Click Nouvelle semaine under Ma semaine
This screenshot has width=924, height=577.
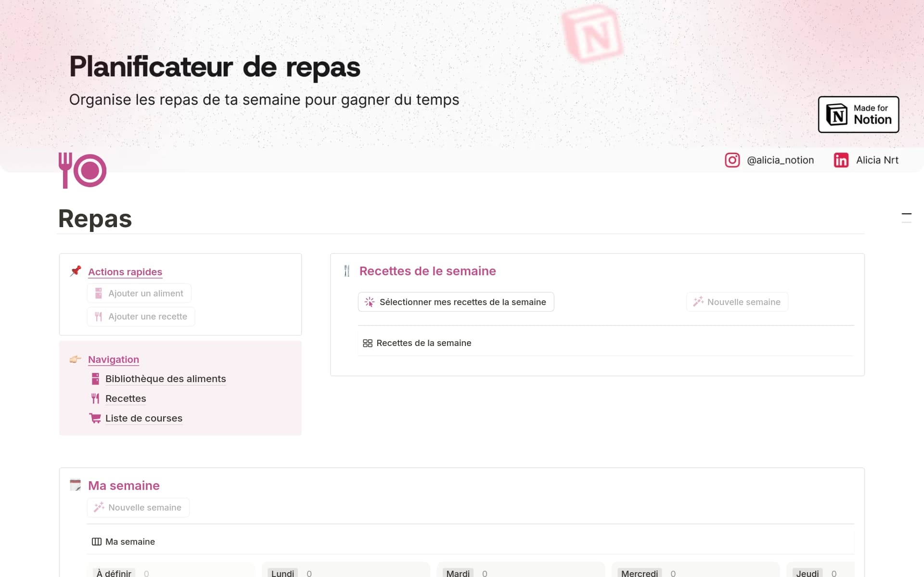pyautogui.click(x=138, y=507)
